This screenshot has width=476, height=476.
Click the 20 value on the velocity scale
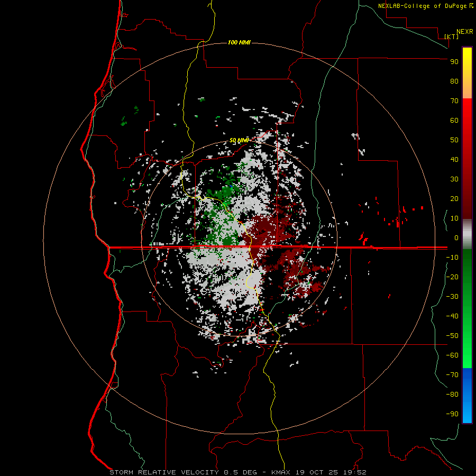click(x=454, y=199)
